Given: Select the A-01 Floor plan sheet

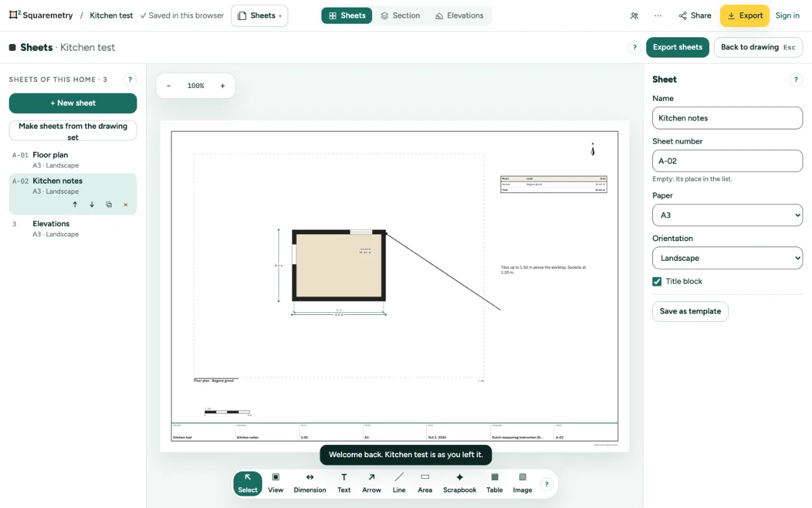Looking at the screenshot, I should [72, 160].
